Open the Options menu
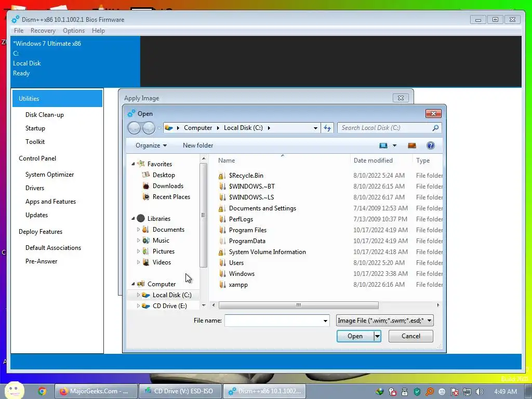Screen dimensions: 532x399 (74, 31)
